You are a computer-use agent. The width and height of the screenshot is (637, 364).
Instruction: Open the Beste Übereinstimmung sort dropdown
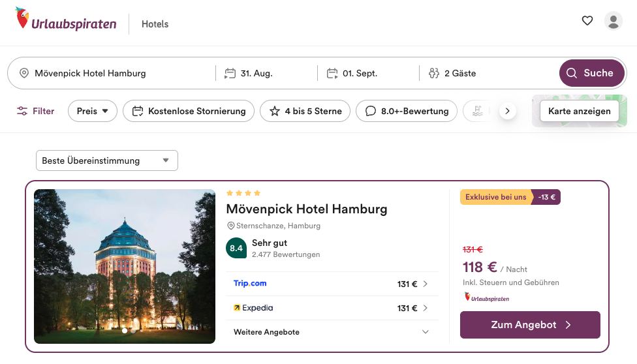pos(107,160)
